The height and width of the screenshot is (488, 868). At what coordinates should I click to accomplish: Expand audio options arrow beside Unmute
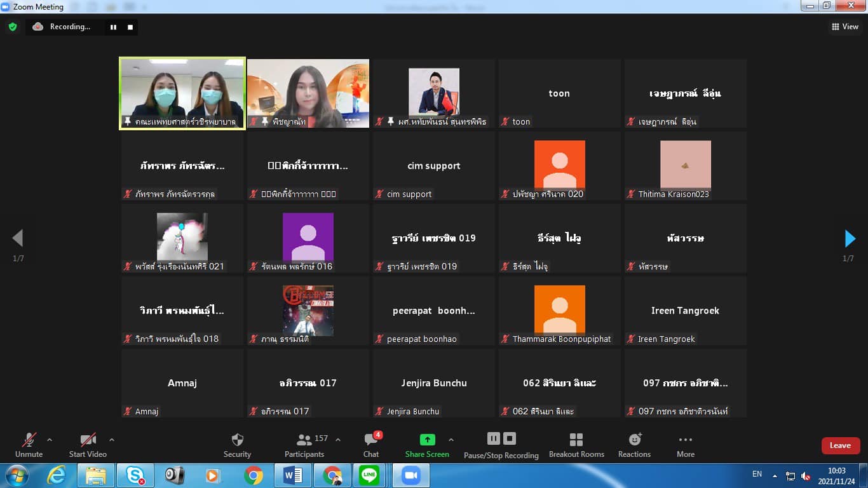point(50,440)
